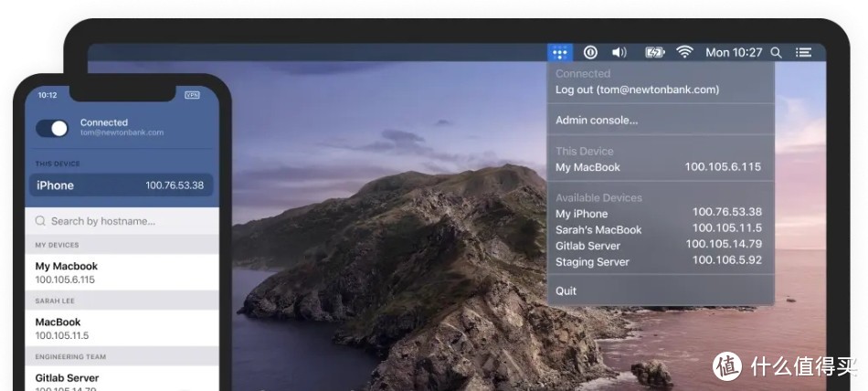Choose My iPhone in Available Devices
Image resolution: width=868 pixels, height=391 pixels.
pyautogui.click(x=661, y=213)
